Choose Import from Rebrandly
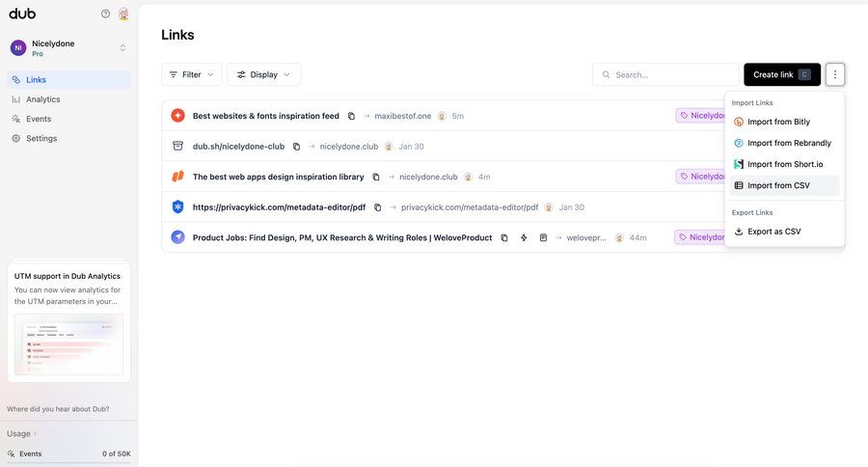868x467 pixels. (x=784, y=143)
